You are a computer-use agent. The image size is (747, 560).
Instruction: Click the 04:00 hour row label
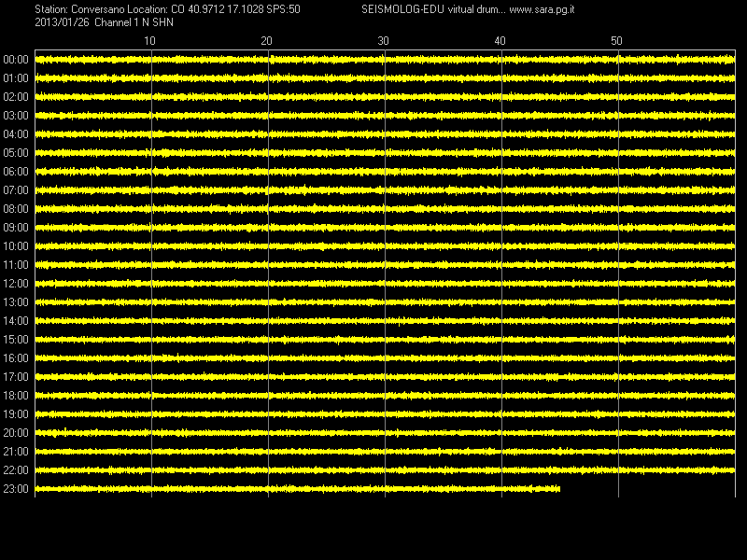point(16,134)
